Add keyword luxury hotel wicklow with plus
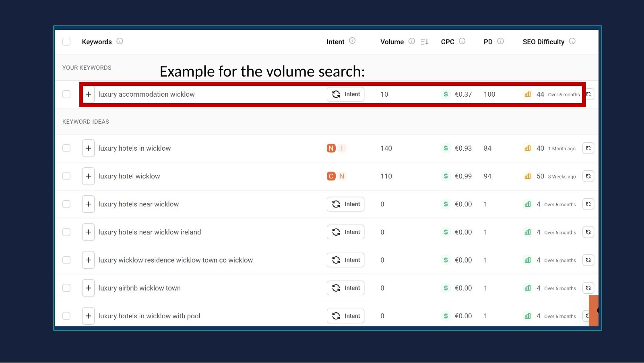Screen dimensions: 644x363 (89, 176)
